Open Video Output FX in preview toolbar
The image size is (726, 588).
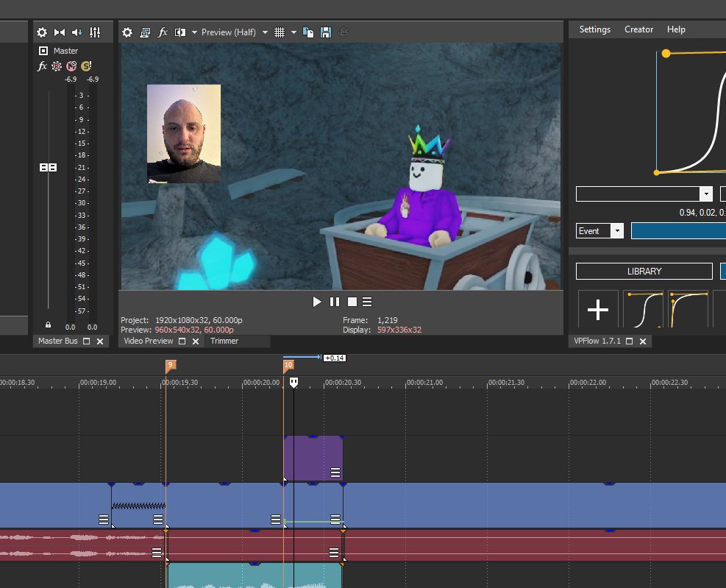point(163,32)
